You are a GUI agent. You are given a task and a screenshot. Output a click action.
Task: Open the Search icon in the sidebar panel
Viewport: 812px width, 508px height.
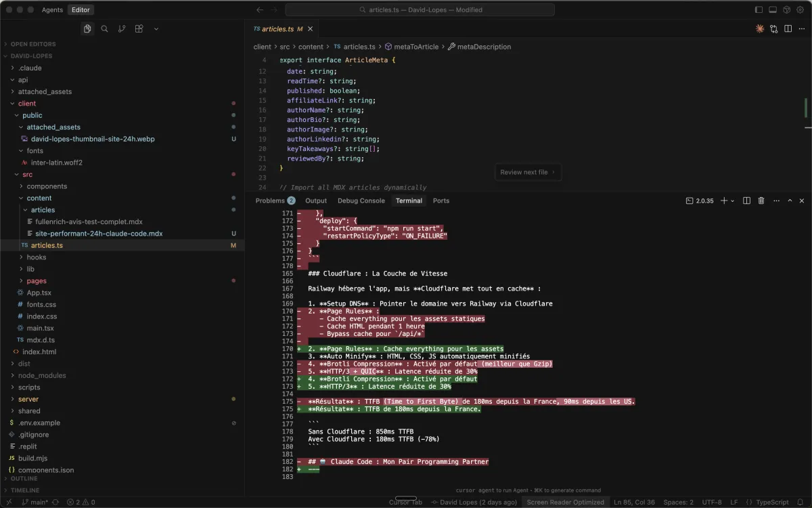(x=104, y=28)
